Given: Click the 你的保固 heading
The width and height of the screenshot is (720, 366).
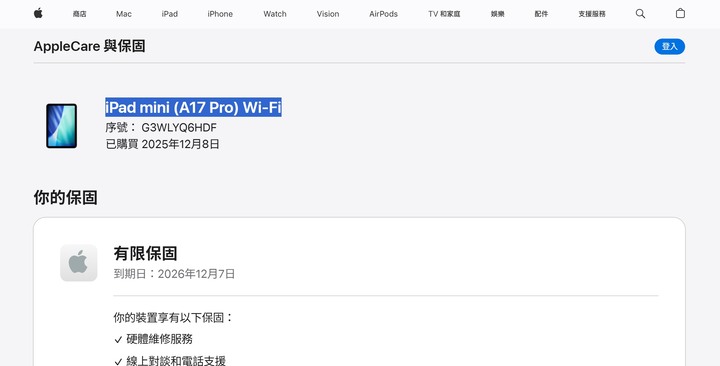Looking at the screenshot, I should point(65,197).
